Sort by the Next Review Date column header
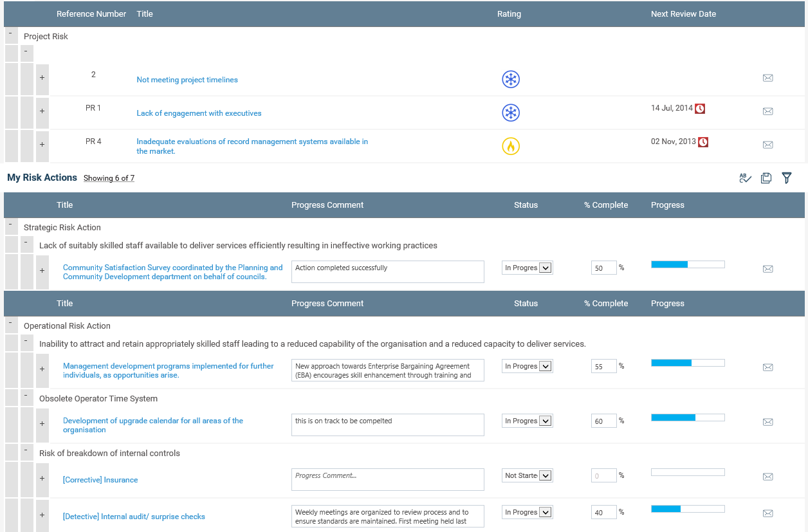808x532 pixels. [x=683, y=14]
